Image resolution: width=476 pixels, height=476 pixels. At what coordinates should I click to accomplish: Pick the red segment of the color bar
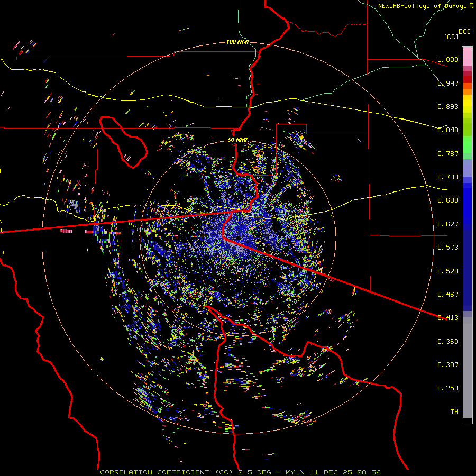[467, 79]
